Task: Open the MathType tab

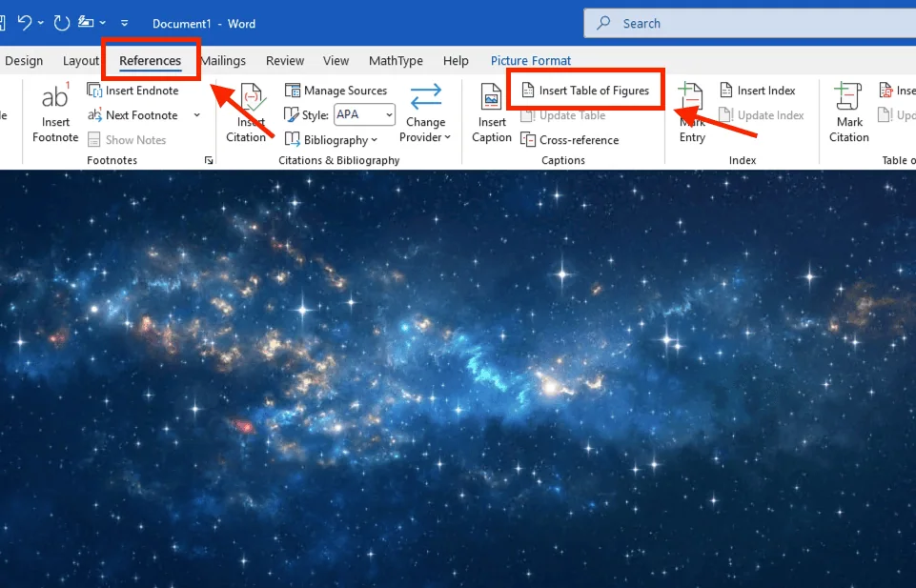Action: pos(396,61)
